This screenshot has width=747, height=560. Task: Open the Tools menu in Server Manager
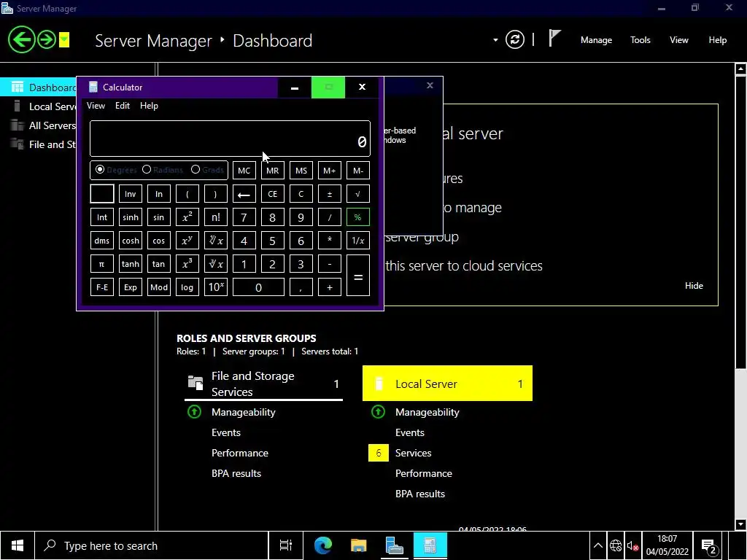640,40
